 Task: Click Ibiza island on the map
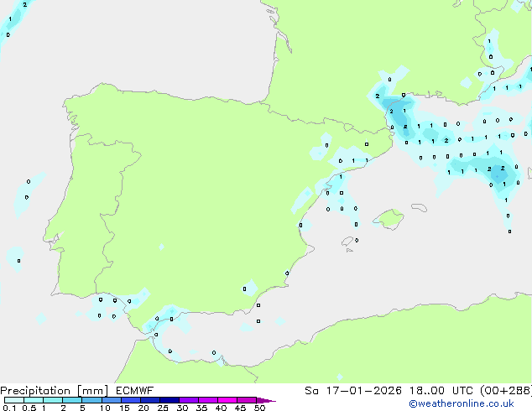click(347, 242)
